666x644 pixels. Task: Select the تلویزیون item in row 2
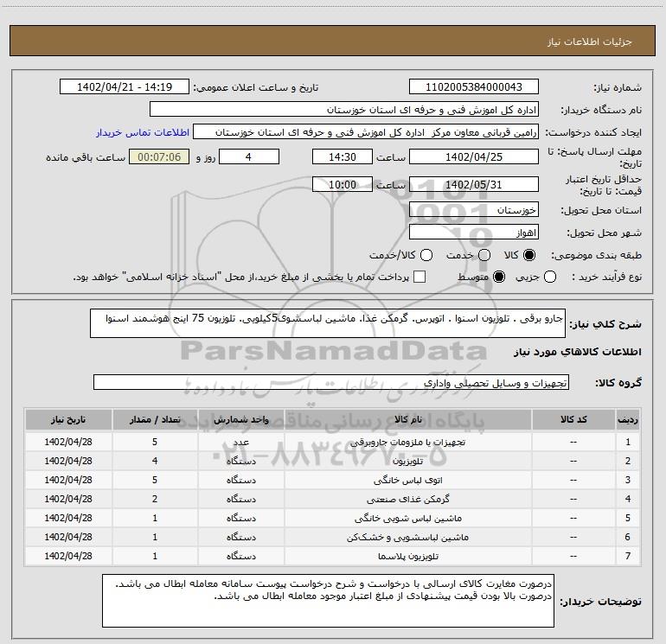click(x=407, y=461)
